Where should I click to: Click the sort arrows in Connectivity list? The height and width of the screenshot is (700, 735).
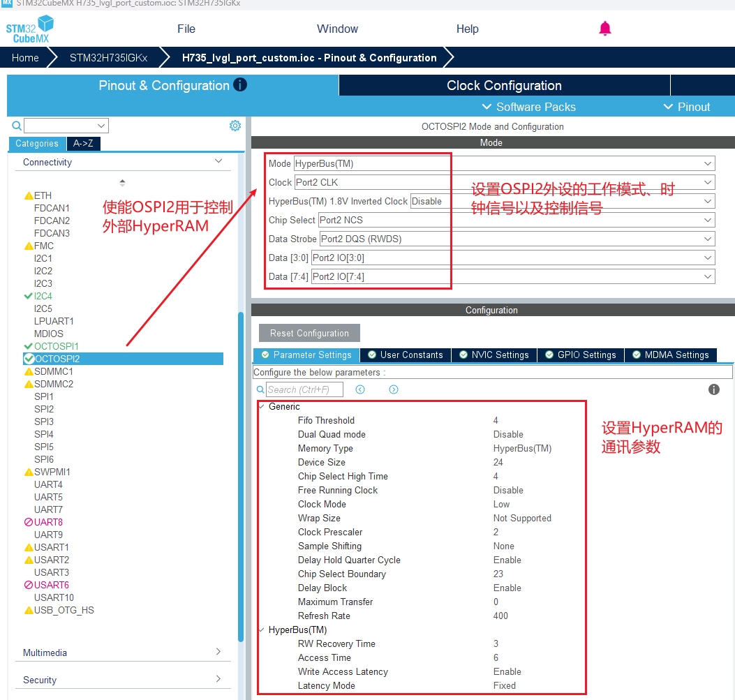click(122, 183)
